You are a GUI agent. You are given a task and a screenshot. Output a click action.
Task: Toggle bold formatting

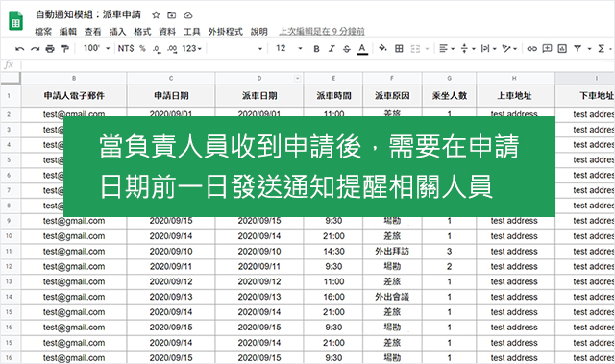(316, 49)
